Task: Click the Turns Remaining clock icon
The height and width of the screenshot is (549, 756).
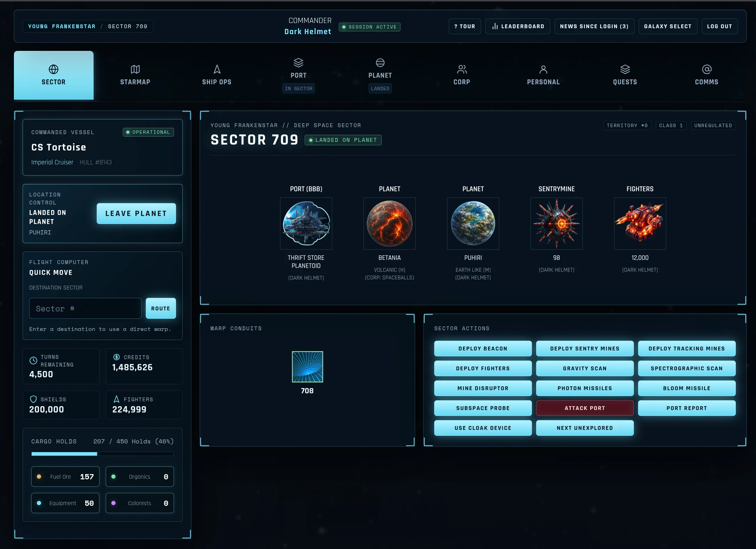Action: (33, 361)
